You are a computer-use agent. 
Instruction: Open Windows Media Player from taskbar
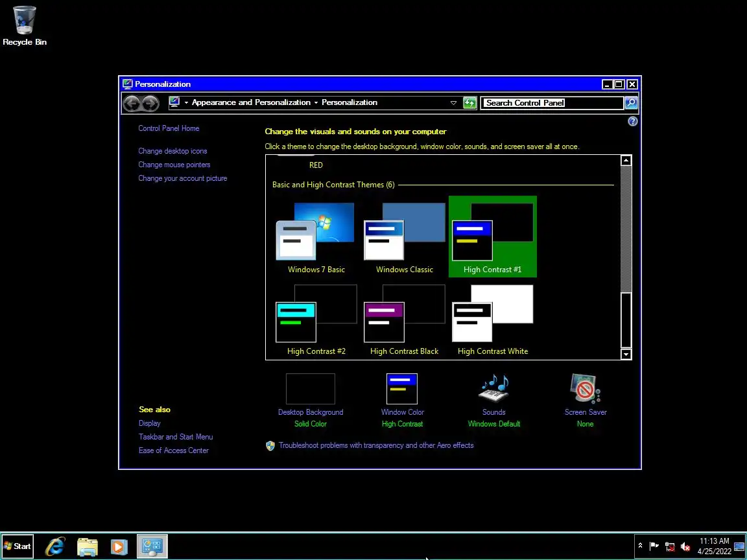point(119,546)
